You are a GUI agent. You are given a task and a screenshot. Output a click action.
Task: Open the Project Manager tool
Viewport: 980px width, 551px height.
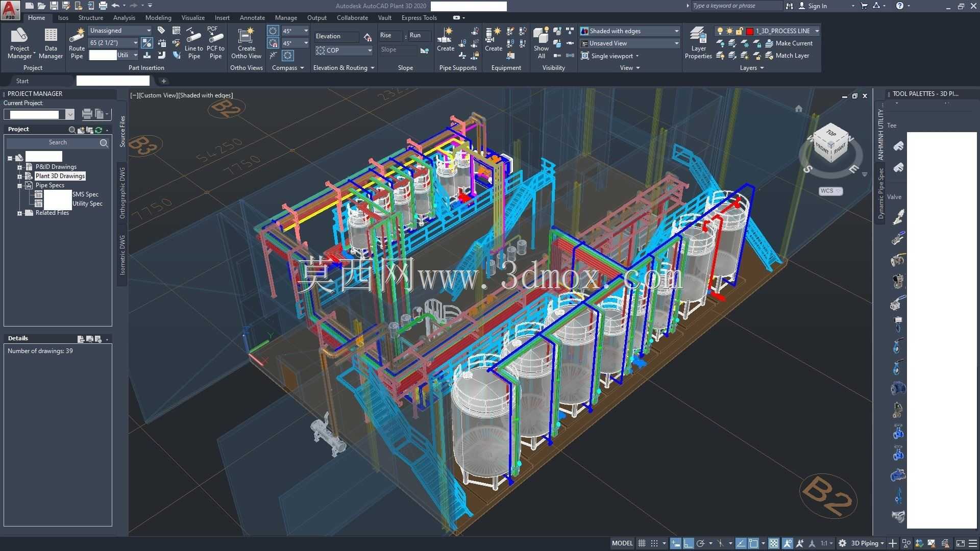click(x=20, y=44)
